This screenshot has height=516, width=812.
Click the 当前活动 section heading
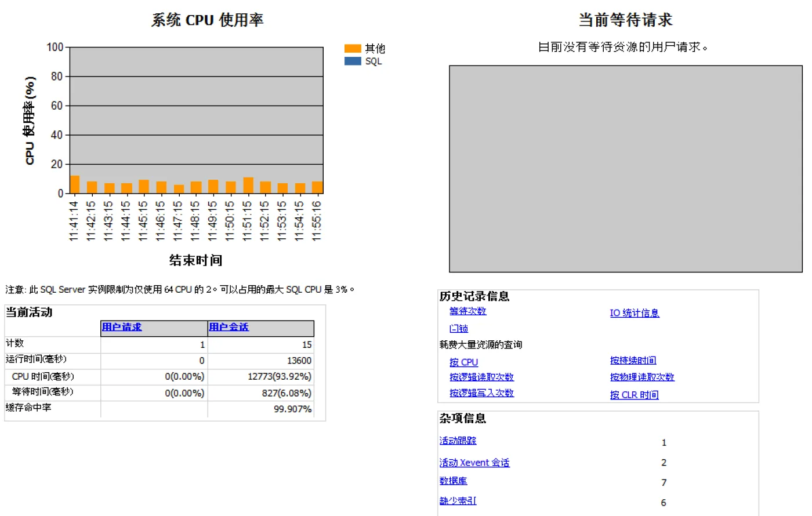(x=29, y=312)
